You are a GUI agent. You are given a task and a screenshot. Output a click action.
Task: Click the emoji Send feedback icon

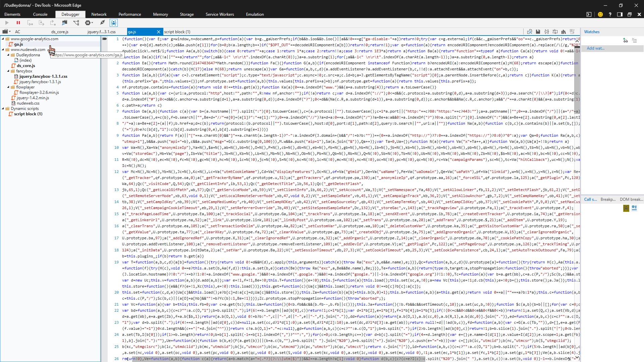pyautogui.click(x=600, y=14)
